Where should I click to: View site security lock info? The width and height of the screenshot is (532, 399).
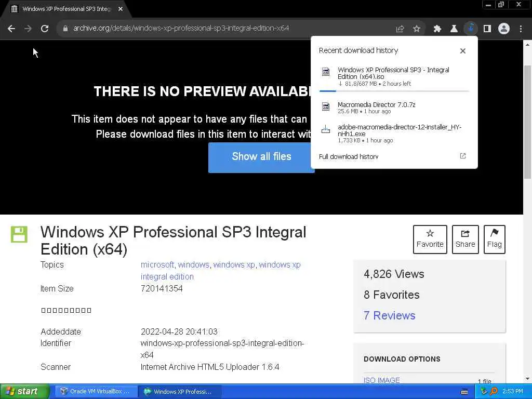tap(65, 29)
